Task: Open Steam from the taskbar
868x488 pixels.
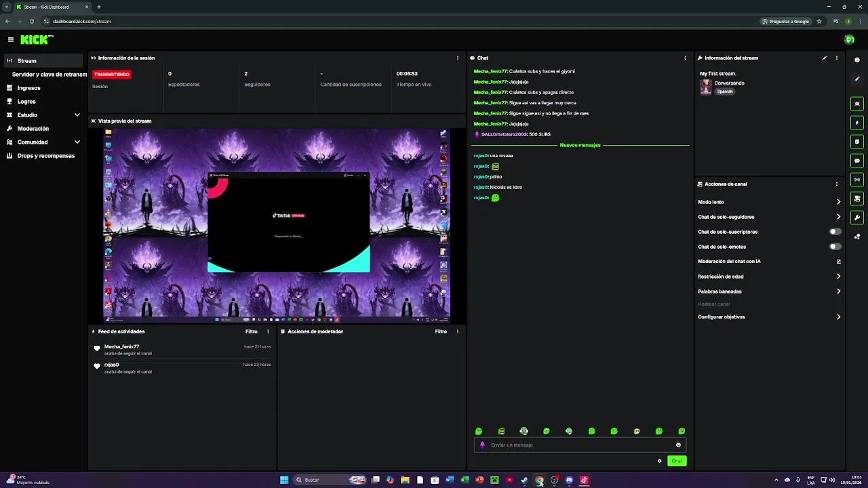Action: pyautogui.click(x=524, y=480)
